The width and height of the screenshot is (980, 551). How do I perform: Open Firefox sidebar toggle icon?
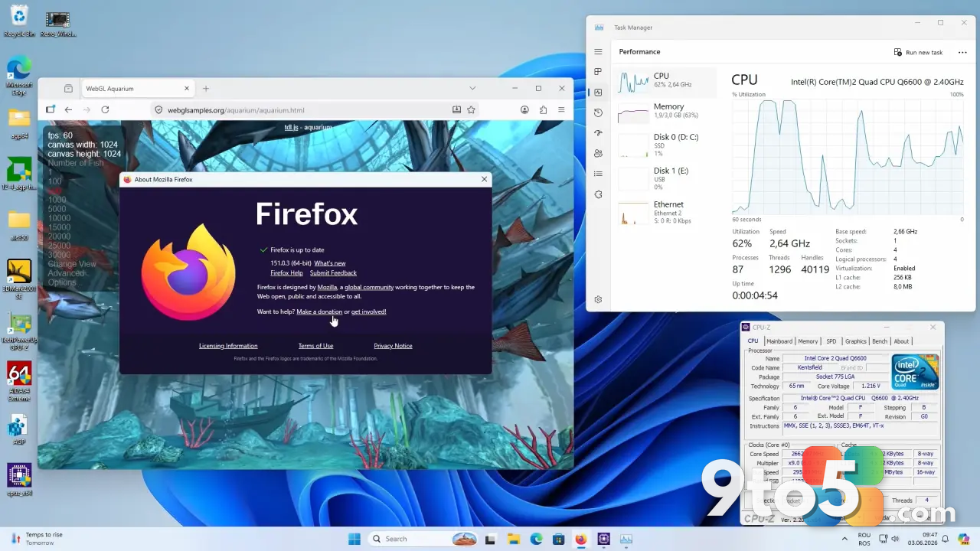51,109
